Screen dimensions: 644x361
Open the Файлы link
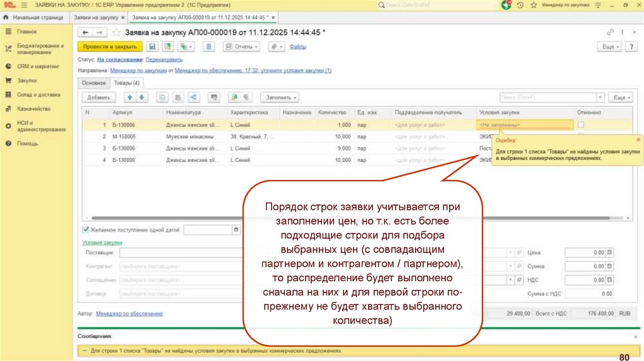(297, 47)
